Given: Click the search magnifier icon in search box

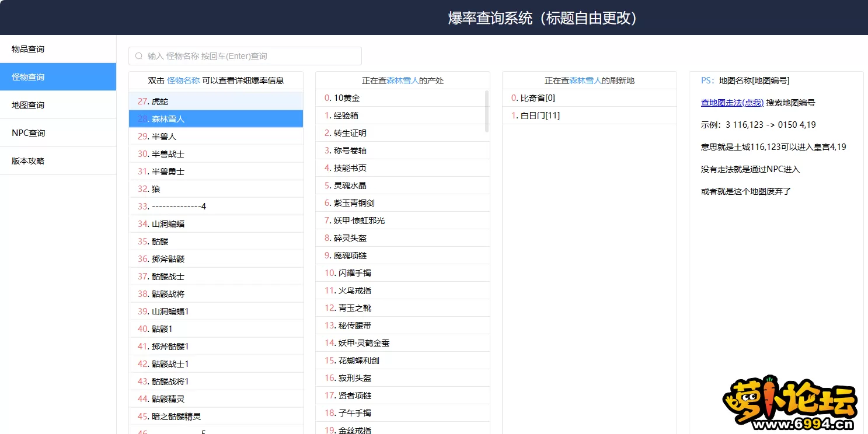Looking at the screenshot, I should (x=139, y=56).
